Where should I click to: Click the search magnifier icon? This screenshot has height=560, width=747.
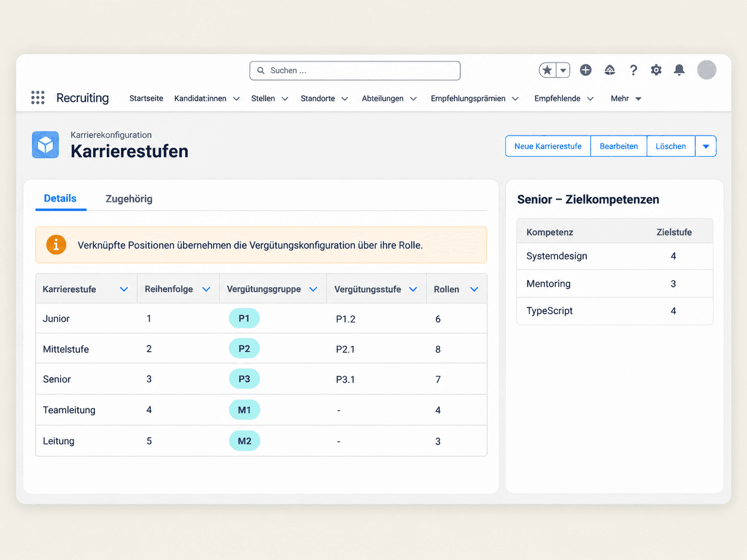pos(261,70)
